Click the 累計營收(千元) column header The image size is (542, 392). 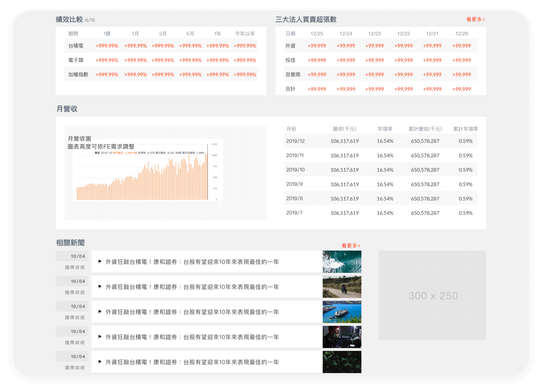425,129
